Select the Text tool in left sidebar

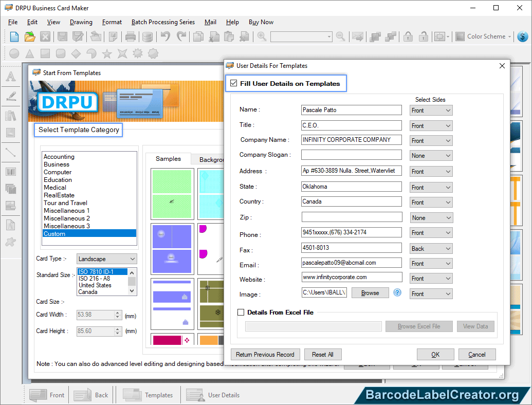(x=11, y=76)
